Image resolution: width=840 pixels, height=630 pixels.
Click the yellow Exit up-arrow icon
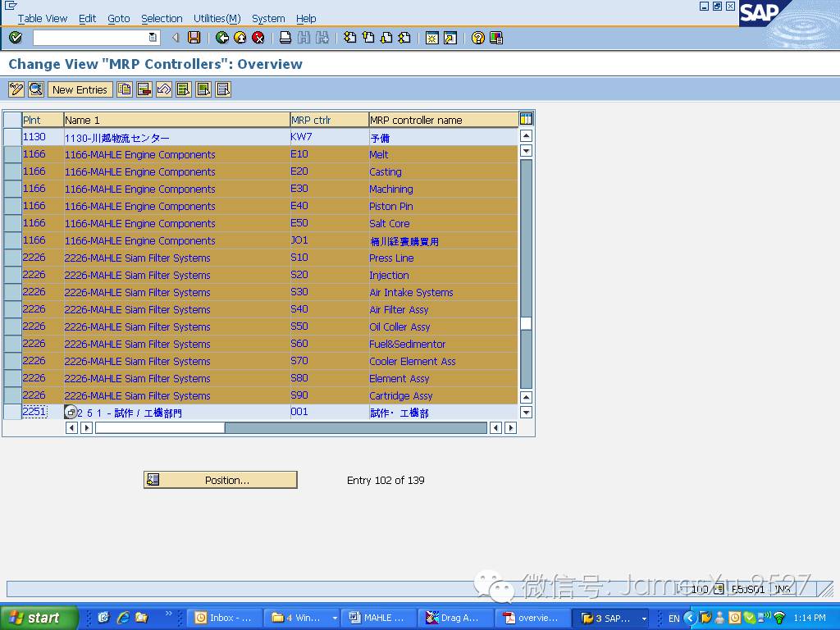coord(240,38)
